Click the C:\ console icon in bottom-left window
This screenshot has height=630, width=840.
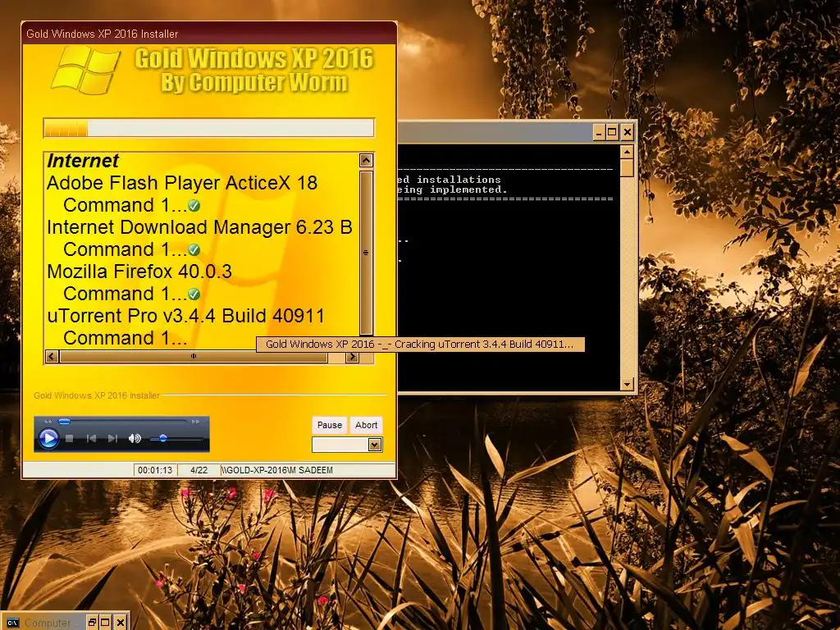coord(13,623)
